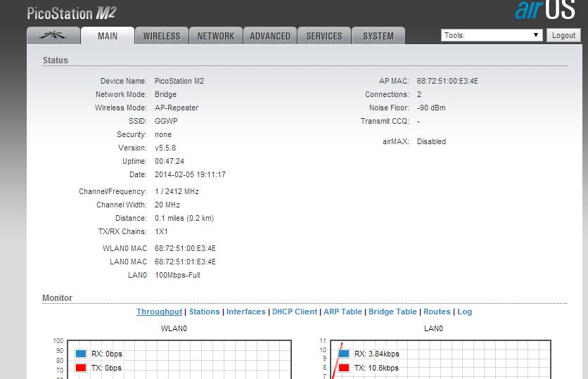Image resolution: width=588 pixels, height=379 pixels.
Task: Click the blue RX swatch in LAN0 graph
Action: [x=344, y=354]
